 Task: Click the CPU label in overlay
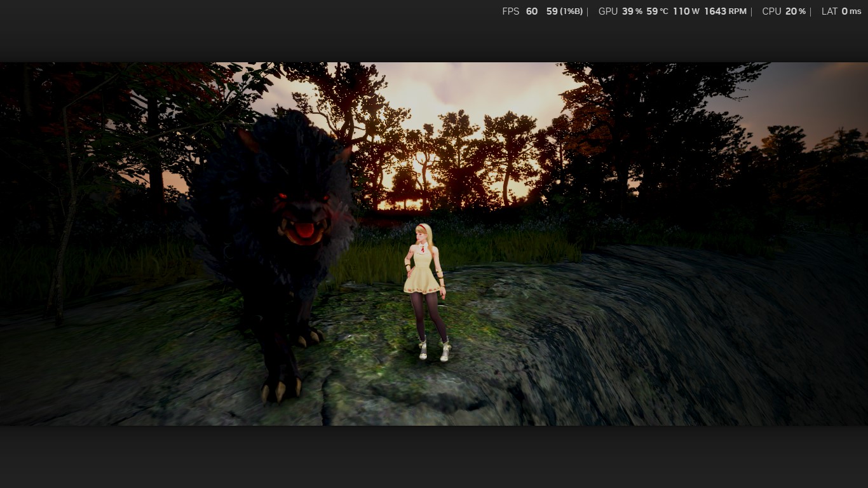pos(771,11)
